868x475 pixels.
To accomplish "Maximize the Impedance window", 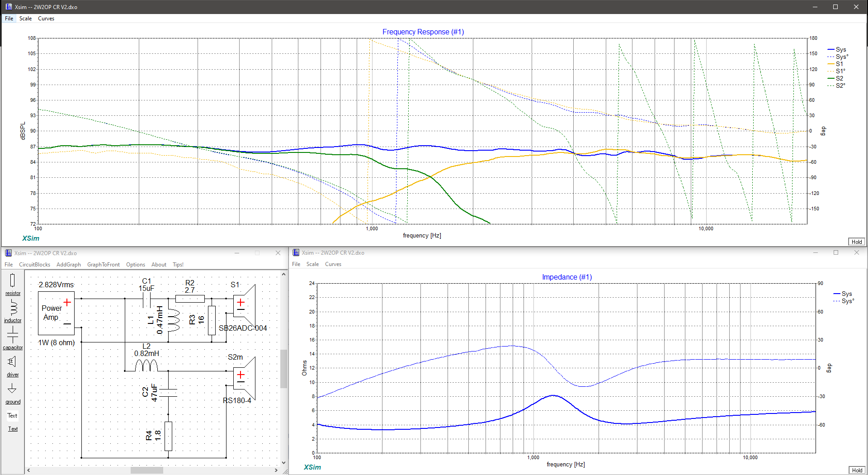I will [x=836, y=252].
